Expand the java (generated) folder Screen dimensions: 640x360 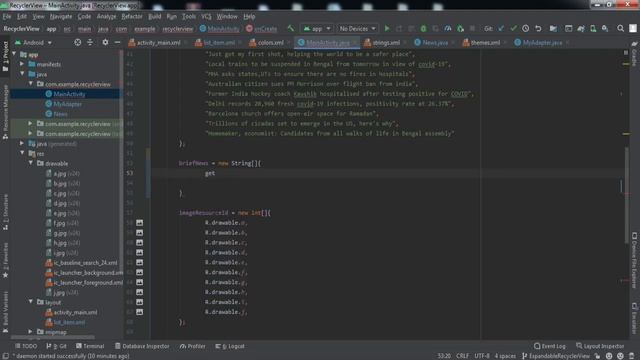coord(22,143)
